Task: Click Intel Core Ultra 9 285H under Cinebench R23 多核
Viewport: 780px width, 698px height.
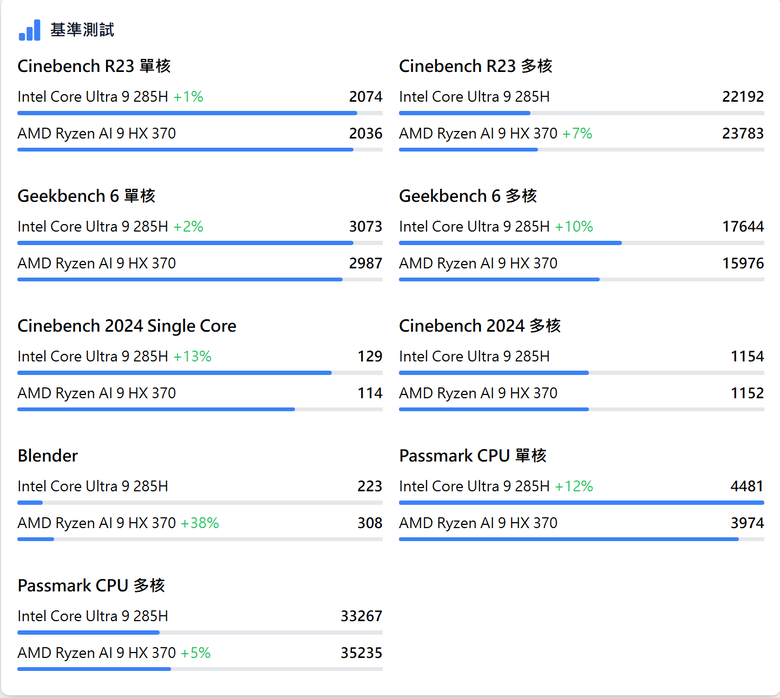Action: [x=475, y=97]
